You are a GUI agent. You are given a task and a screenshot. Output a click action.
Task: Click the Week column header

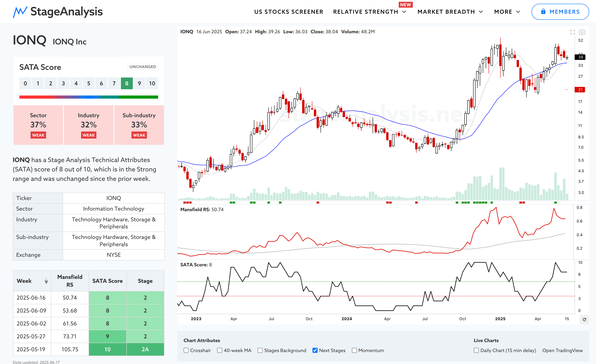click(32, 281)
